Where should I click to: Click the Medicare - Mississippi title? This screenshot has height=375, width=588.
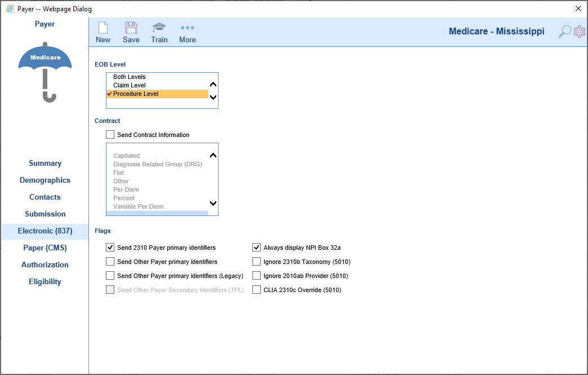pyautogui.click(x=497, y=31)
